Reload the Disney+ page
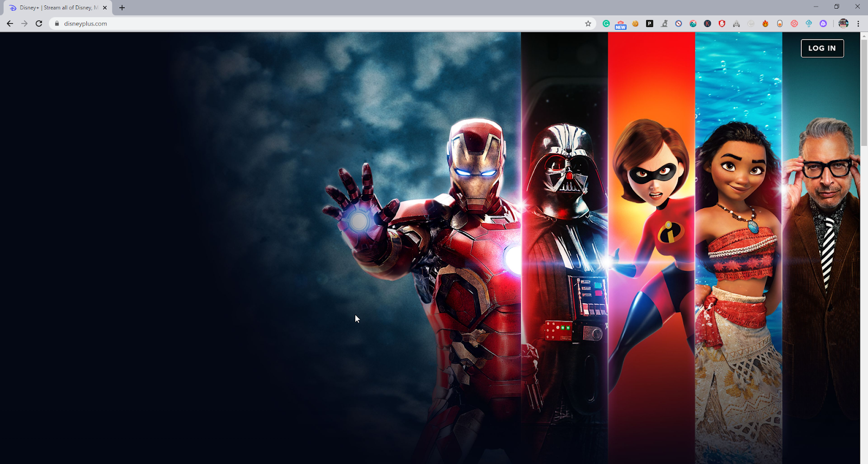 coord(39,23)
